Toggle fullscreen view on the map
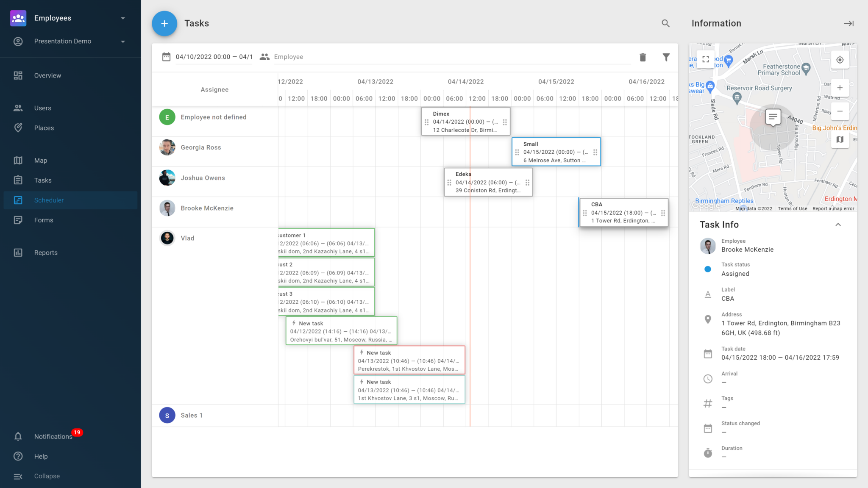868x488 pixels. click(x=705, y=59)
